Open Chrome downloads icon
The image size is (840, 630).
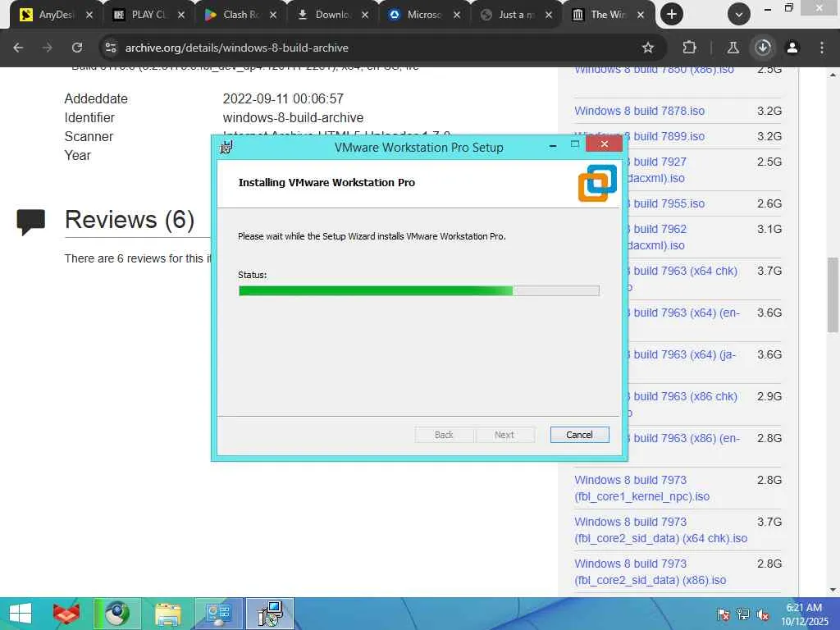(763, 48)
